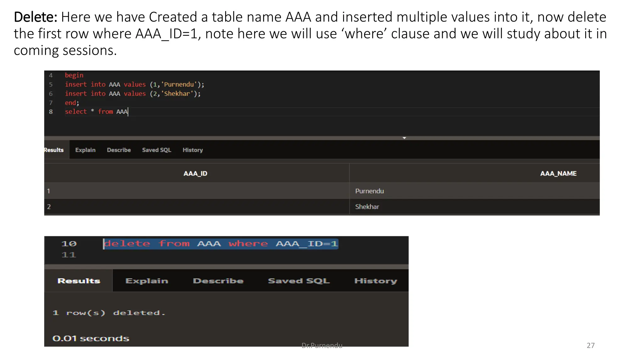The width and height of the screenshot is (644, 362).
Task: Click the '1 row(s) deleted.' message
Action: 109,313
